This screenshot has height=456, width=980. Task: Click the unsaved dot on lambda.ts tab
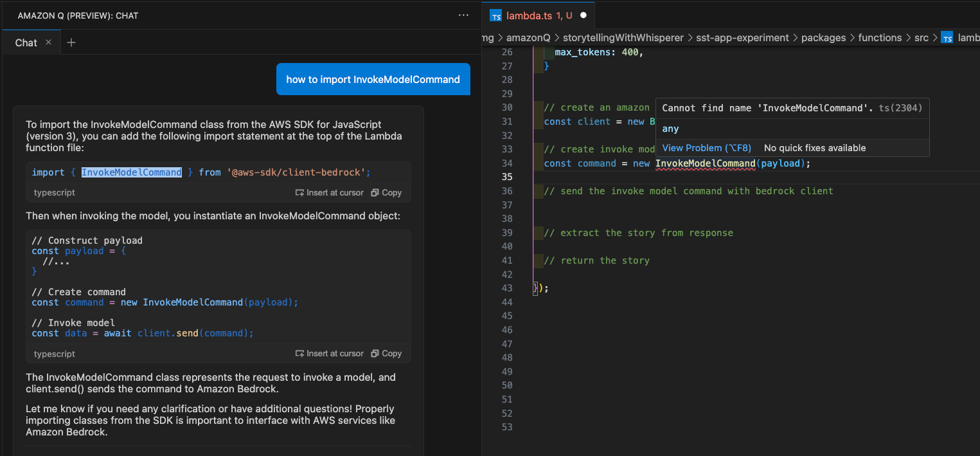point(584,15)
